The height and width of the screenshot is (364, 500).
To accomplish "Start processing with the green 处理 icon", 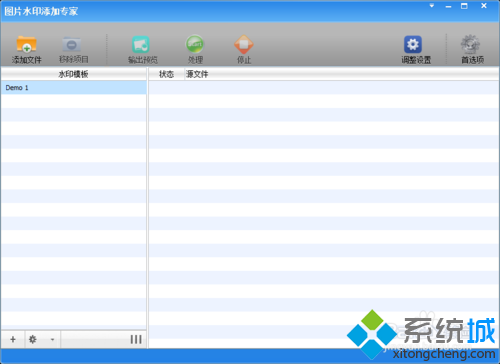I will pos(195,44).
